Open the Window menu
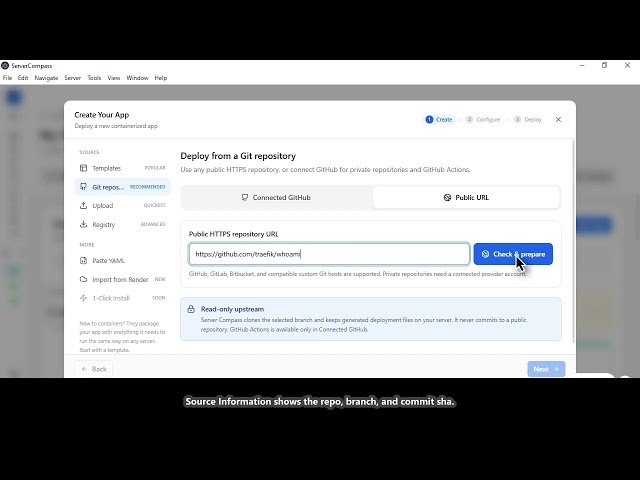Screen dimensions: 640x480 tap(137, 78)
